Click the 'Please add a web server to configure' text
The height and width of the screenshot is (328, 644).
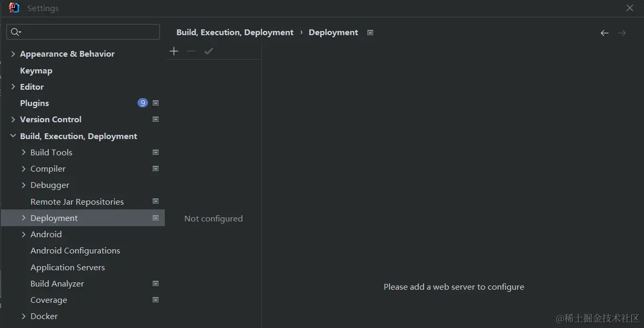click(x=454, y=287)
